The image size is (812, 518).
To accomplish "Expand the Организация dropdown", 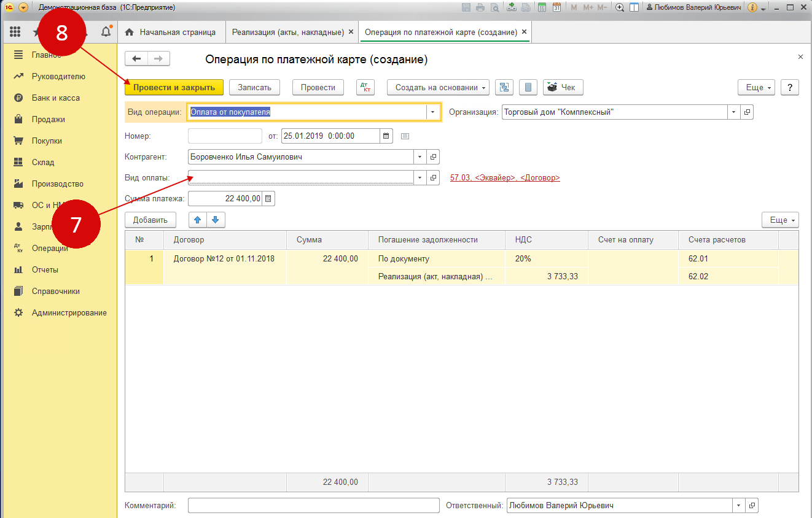I will pos(733,112).
